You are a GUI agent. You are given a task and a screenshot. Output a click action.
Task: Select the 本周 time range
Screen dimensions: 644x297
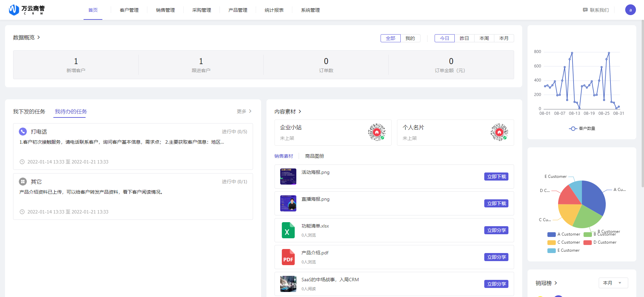(484, 38)
